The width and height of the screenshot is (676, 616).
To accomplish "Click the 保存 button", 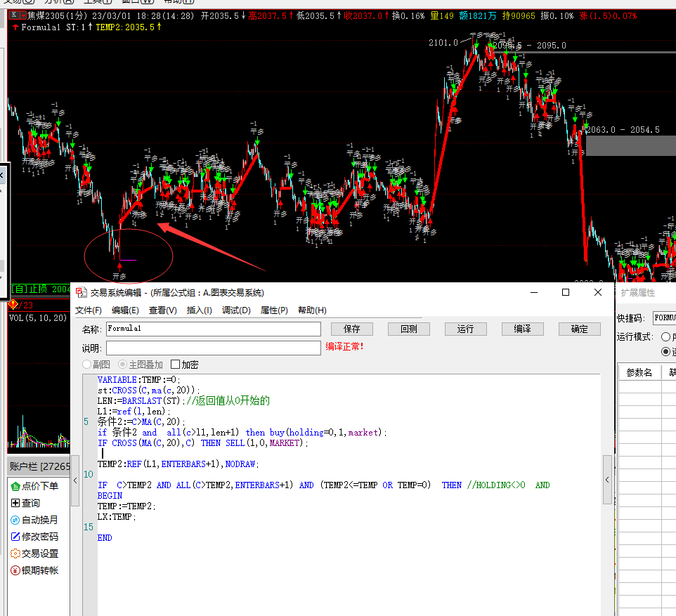I will (x=352, y=329).
